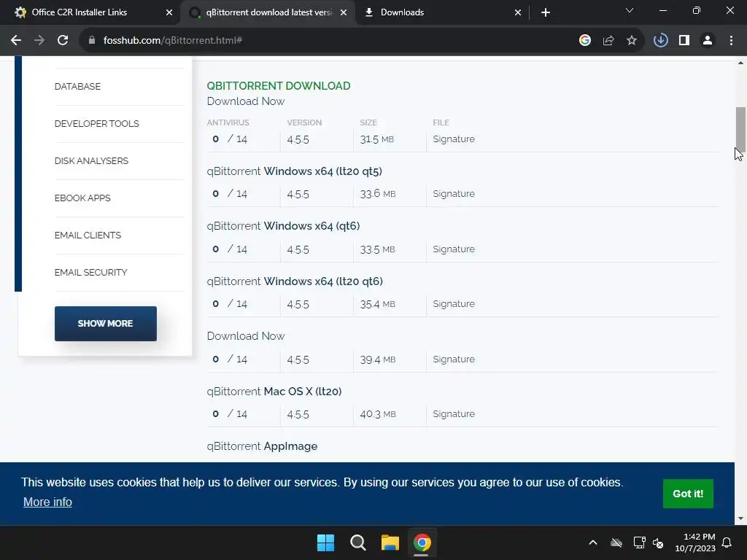
Task: Open the notifications bell
Action: pos(727,542)
